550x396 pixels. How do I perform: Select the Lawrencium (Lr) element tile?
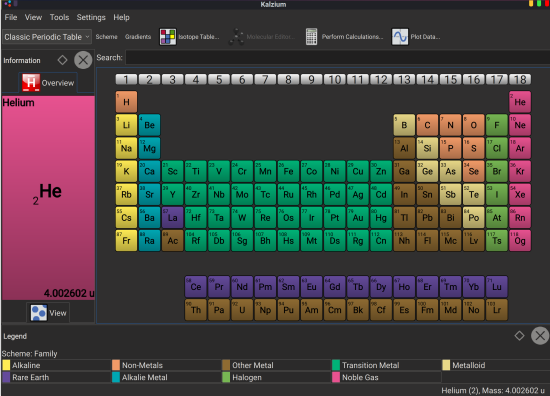497,310
